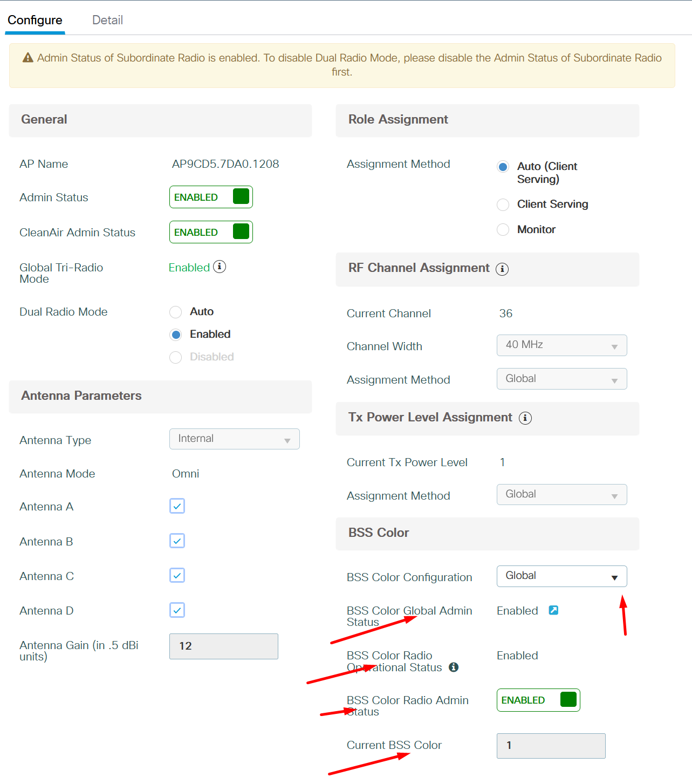The width and height of the screenshot is (692, 784).
Task: Set Dual Radio Mode to Auto
Action: [x=175, y=312]
